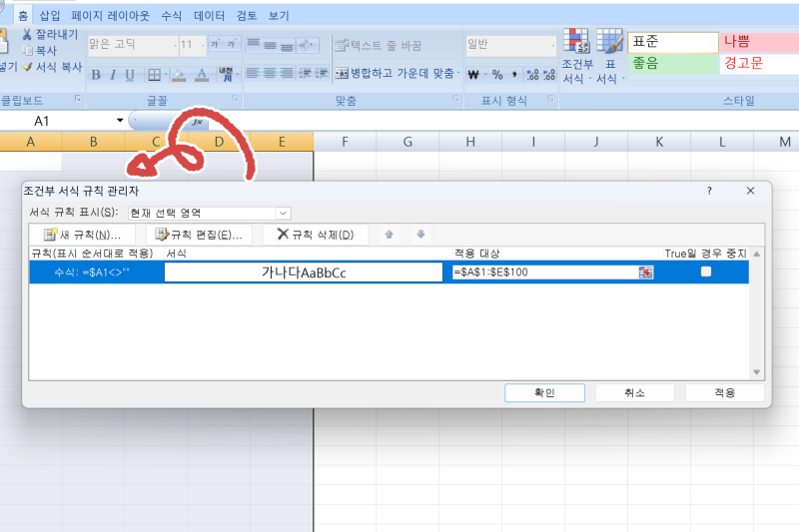
Task: Move rule down with the down arrow
Action: (420, 235)
